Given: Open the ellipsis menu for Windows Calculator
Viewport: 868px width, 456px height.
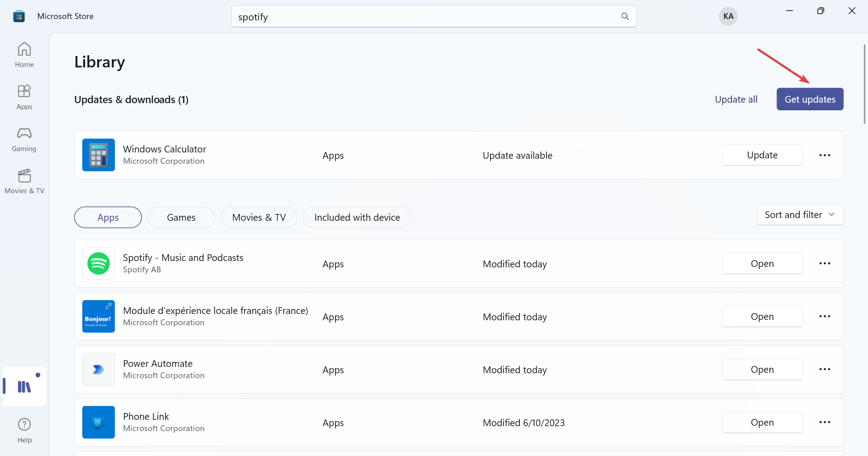Looking at the screenshot, I should point(825,155).
